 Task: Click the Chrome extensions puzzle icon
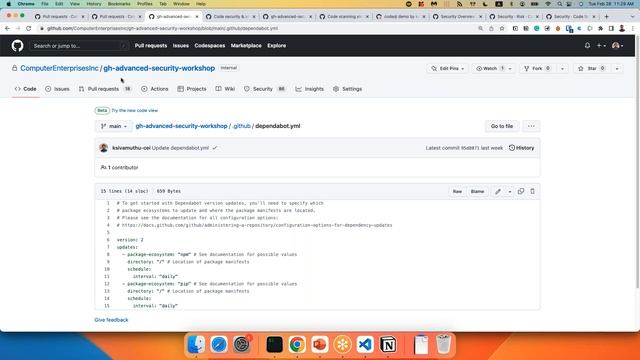click(x=600, y=29)
